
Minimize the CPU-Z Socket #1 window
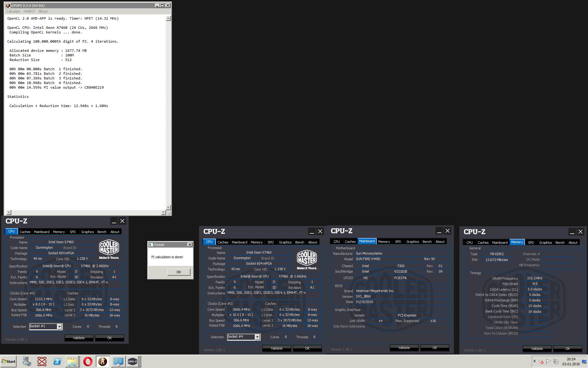pos(114,221)
